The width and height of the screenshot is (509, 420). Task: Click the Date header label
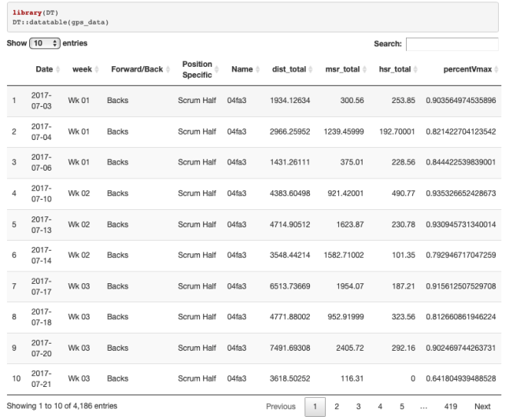[44, 69]
